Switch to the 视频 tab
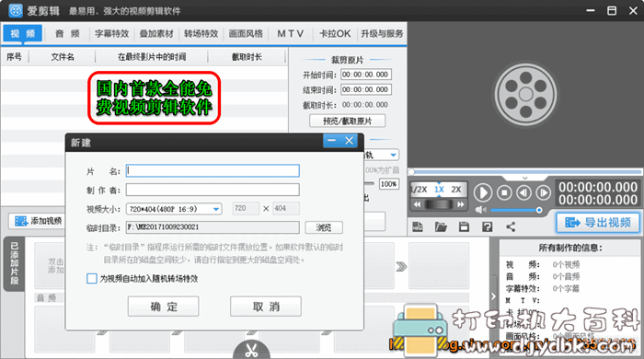This screenshot has height=359, width=644. [23, 33]
